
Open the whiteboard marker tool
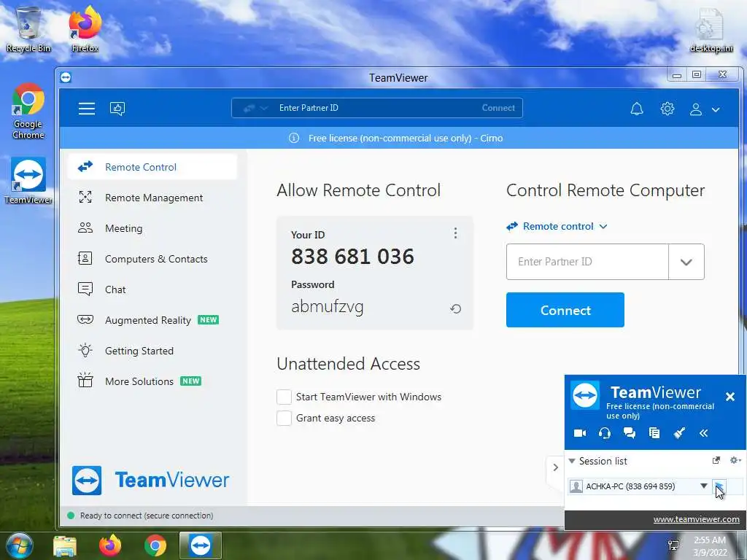point(679,432)
